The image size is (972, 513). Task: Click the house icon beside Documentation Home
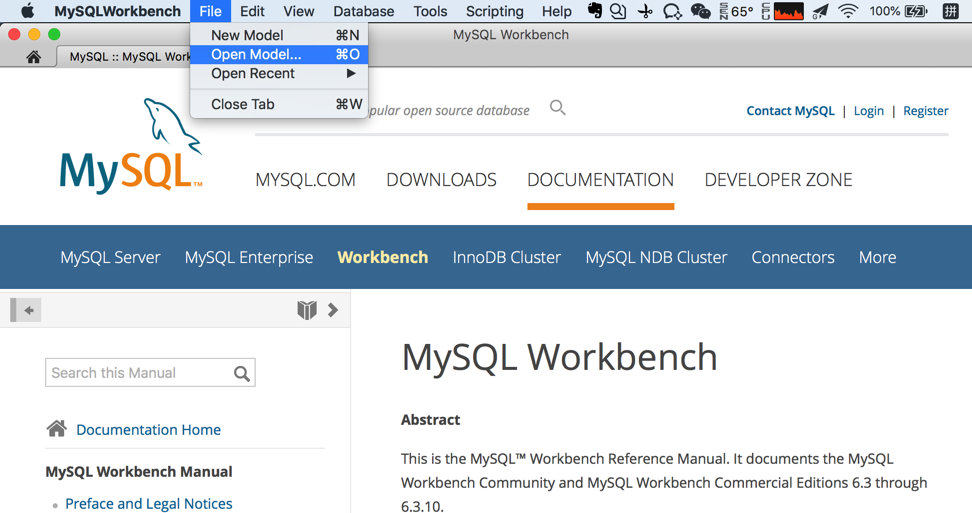click(x=57, y=429)
